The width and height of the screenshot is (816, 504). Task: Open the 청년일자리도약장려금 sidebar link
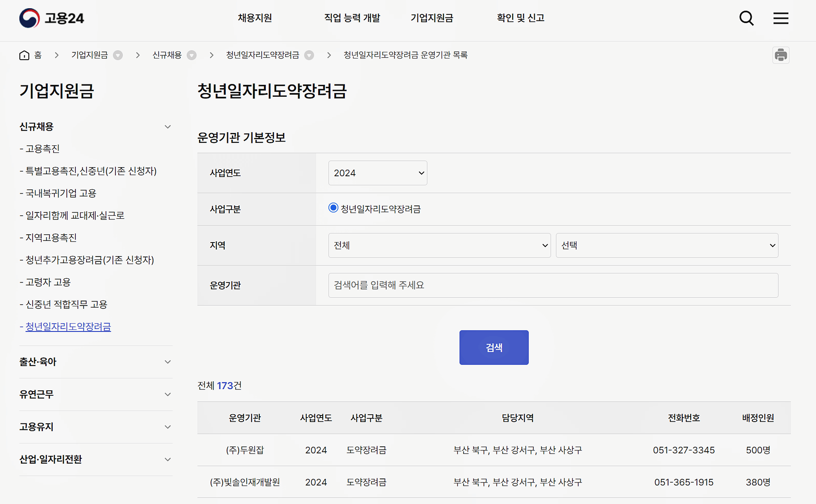(x=68, y=327)
